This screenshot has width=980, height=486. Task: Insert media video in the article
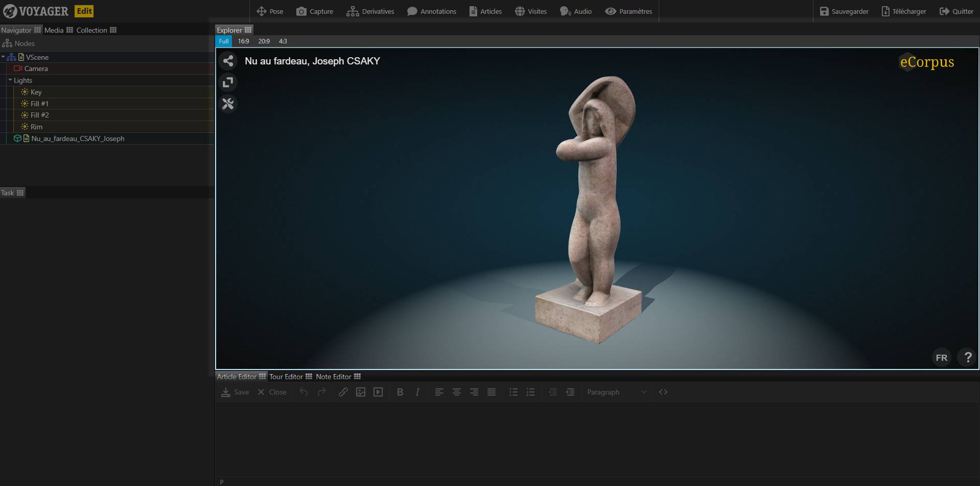[x=378, y=392]
